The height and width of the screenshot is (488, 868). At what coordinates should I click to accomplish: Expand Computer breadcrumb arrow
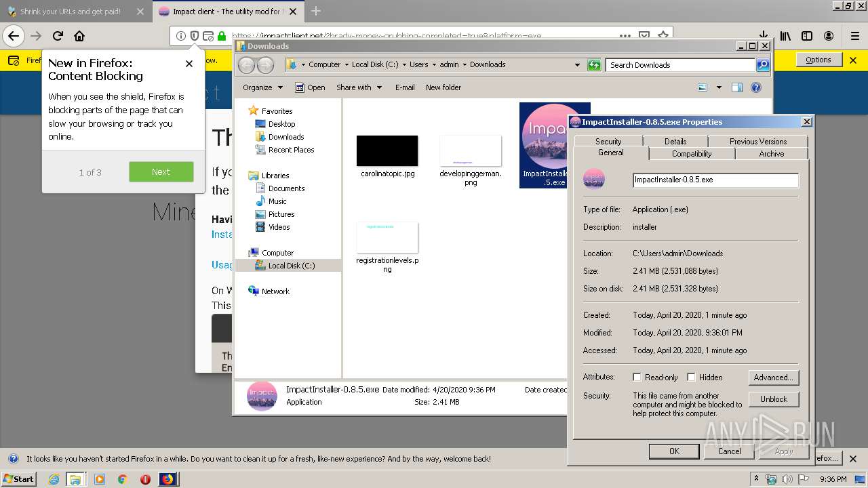click(x=346, y=64)
